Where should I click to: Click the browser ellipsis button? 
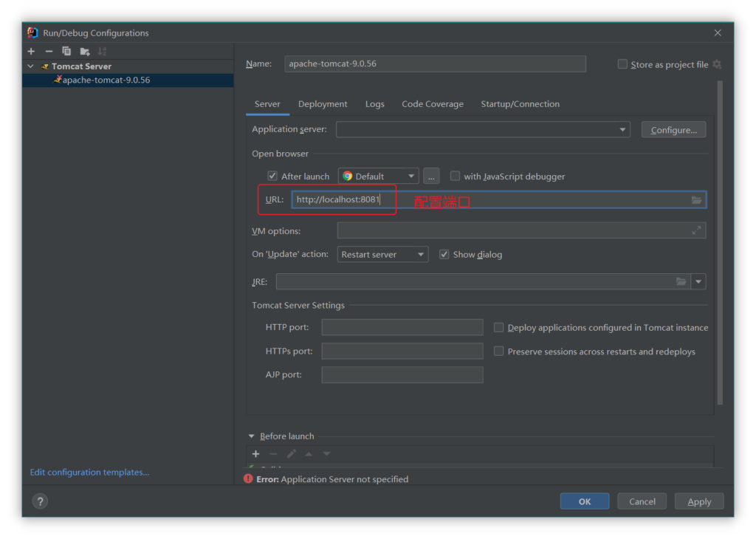(x=431, y=176)
